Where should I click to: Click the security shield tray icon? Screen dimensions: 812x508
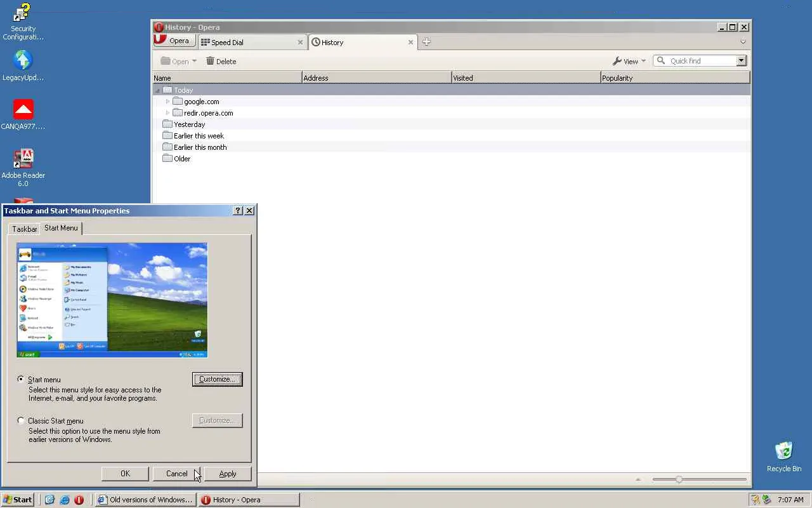point(755,500)
